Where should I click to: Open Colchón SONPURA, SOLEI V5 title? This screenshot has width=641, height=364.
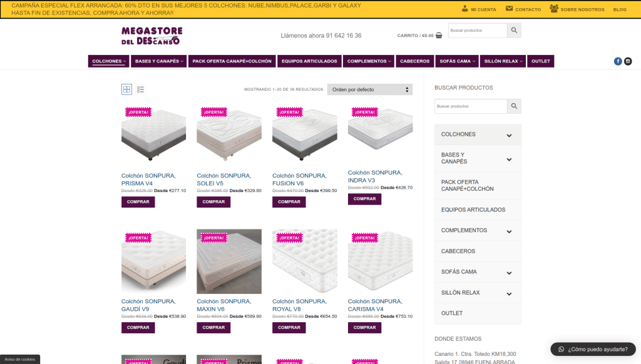click(224, 179)
